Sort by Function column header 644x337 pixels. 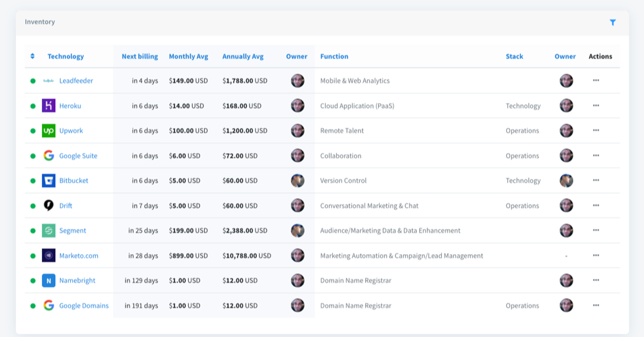[x=334, y=57]
